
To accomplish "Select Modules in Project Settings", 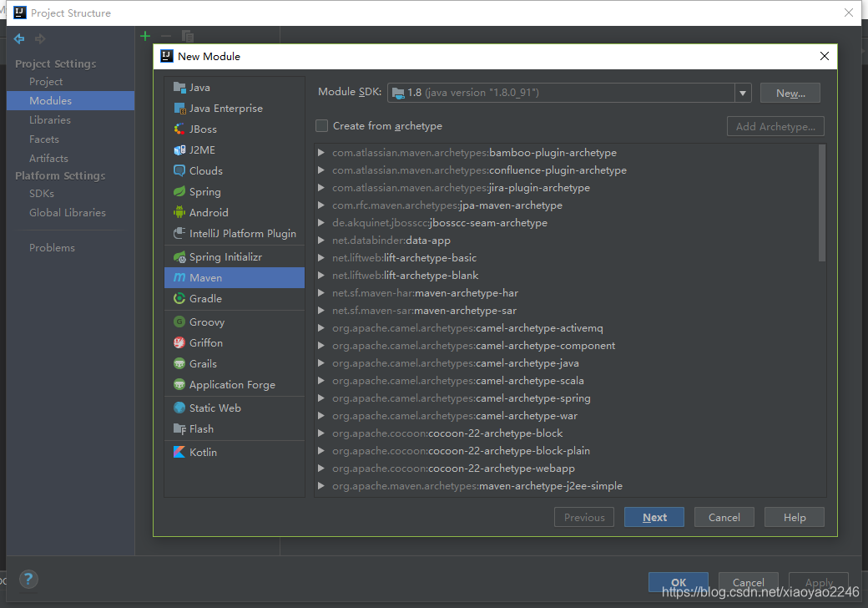I will [x=70, y=101].
